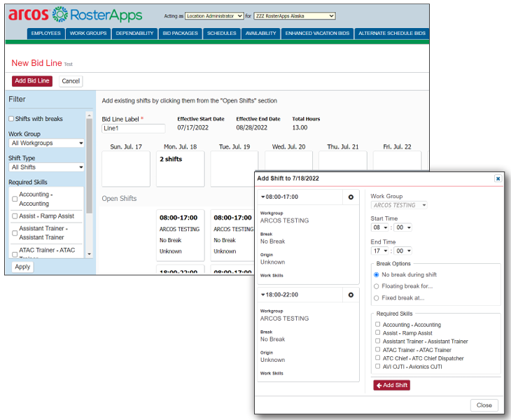The width and height of the screenshot is (511, 420).
Task: Click the Total Hours value 13.00
Action: pos(300,127)
